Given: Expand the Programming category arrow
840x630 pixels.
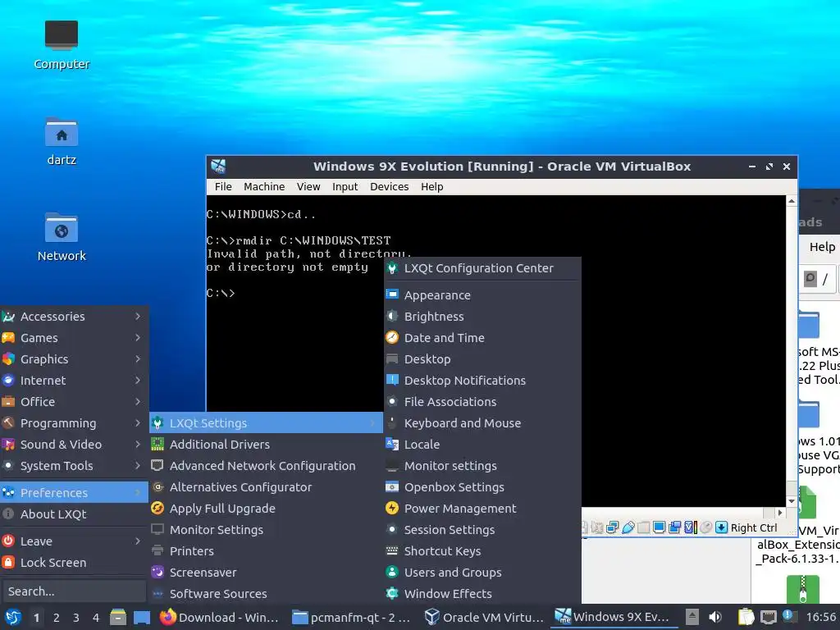Looking at the screenshot, I should pos(138,423).
